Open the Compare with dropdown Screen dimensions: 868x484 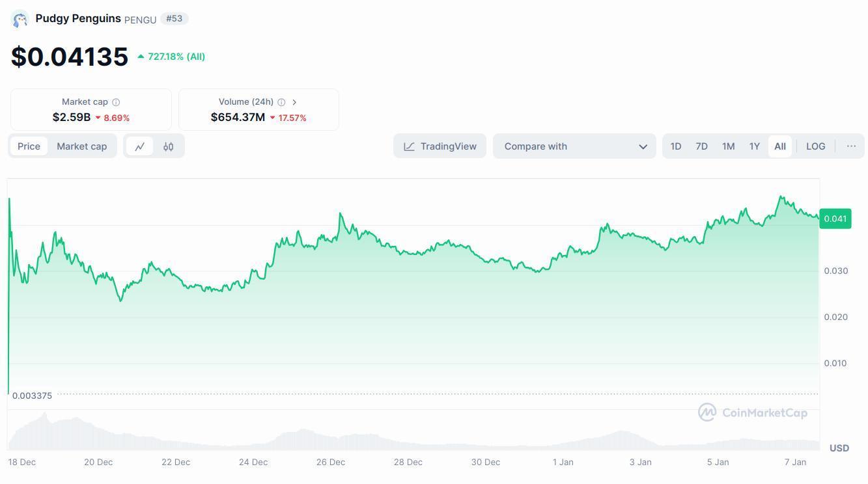[x=574, y=146]
